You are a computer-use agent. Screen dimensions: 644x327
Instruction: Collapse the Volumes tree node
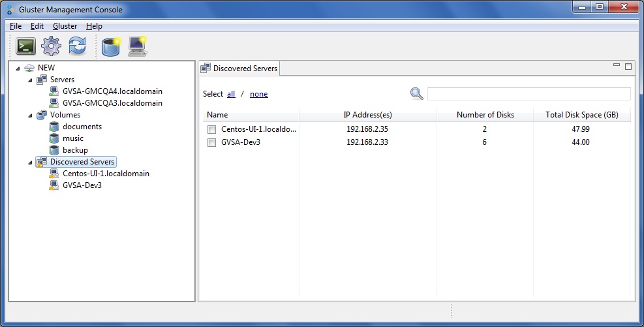pyautogui.click(x=29, y=115)
